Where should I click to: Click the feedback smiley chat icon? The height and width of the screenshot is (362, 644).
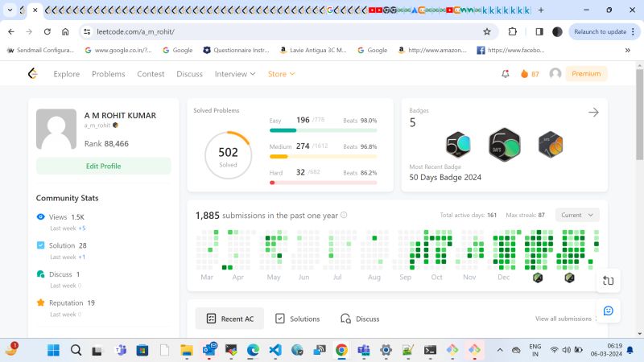[x=609, y=311]
